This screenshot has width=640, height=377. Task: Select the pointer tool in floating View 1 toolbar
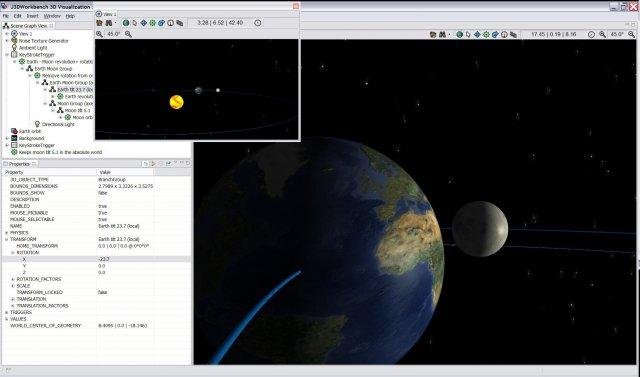(x=135, y=23)
